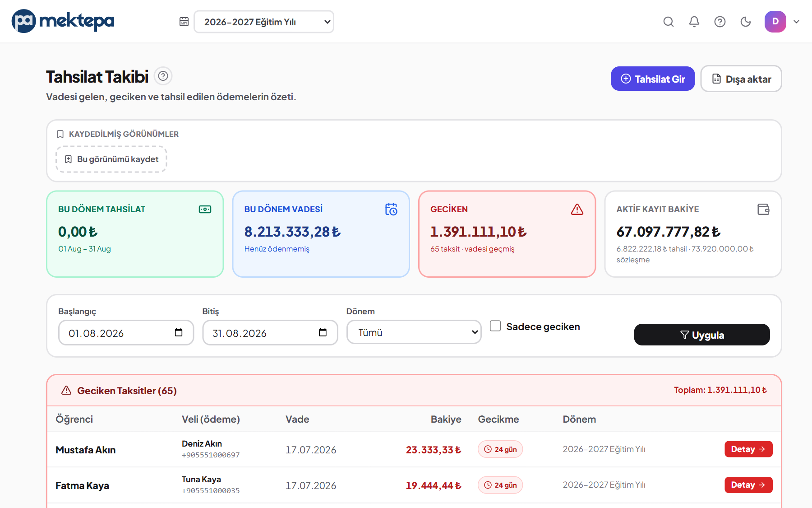Image resolution: width=812 pixels, height=508 pixels.
Task: Click the help icon next to Tahsilat Takibi
Action: pos(163,76)
